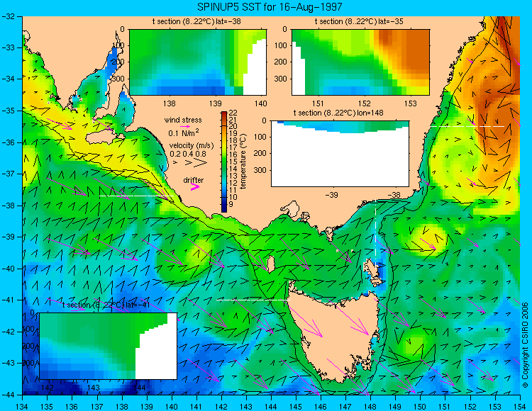The height and width of the screenshot is (411, 532).
Task: Click the magenta drifter marker in the legend
Action: tap(195, 186)
